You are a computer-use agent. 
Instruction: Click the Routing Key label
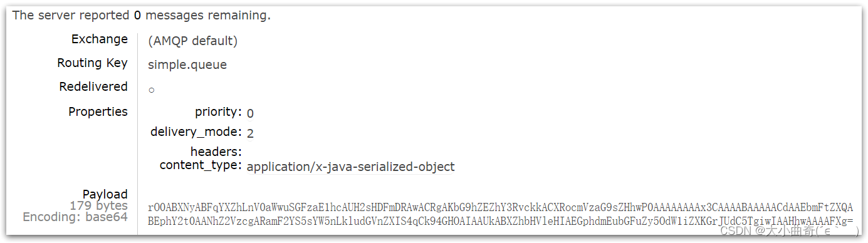pos(93,63)
